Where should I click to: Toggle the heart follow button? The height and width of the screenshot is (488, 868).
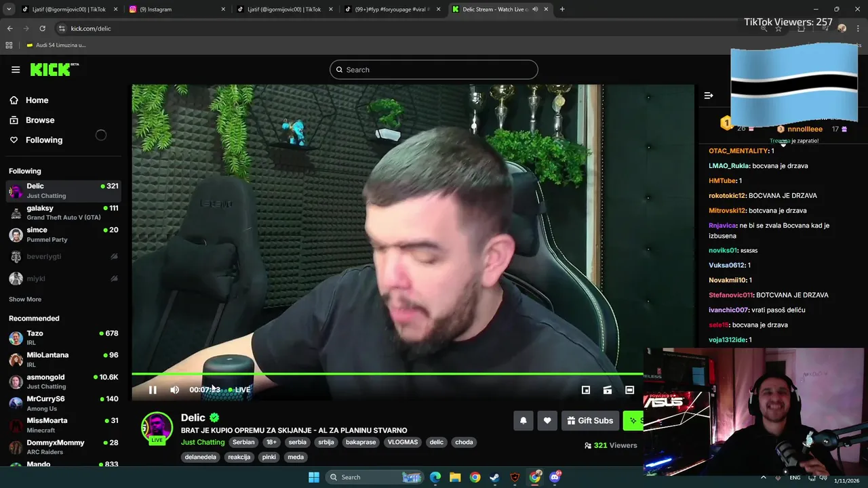click(547, 420)
